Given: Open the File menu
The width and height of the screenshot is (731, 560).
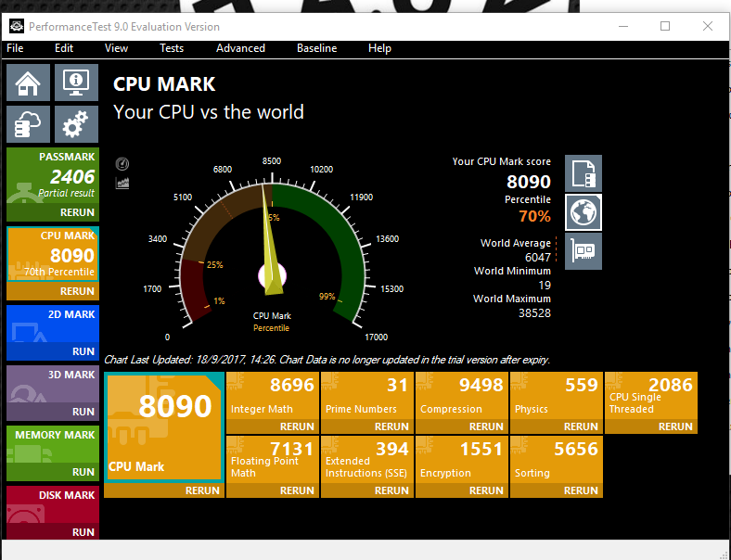Looking at the screenshot, I should [x=15, y=48].
